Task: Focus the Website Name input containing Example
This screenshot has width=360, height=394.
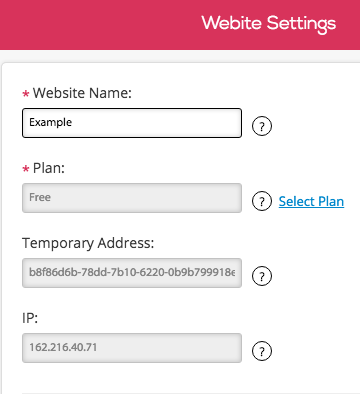Action: click(132, 123)
